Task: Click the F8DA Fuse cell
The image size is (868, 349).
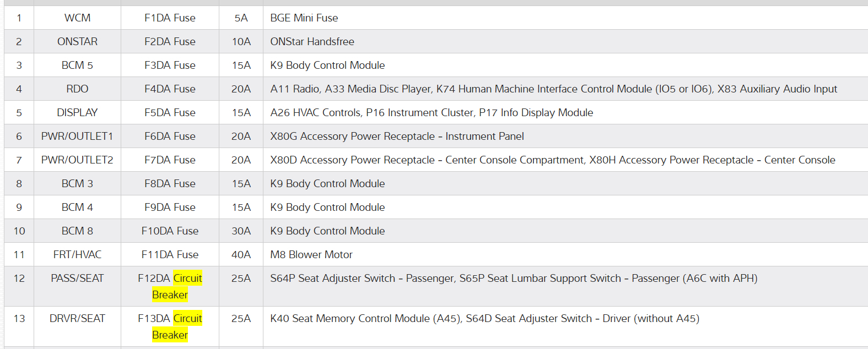Action: coord(170,184)
